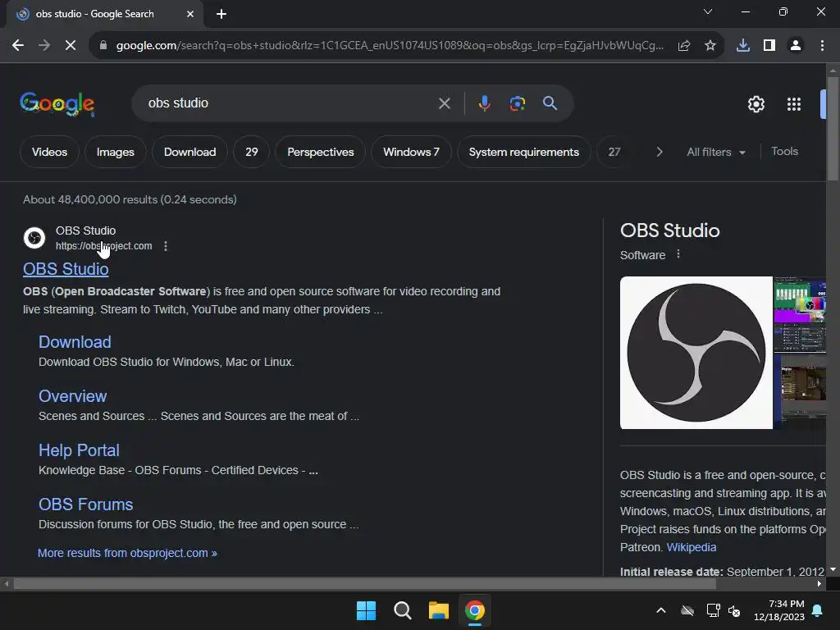The height and width of the screenshot is (630, 840).
Task: Open the OBS Studio result title link
Action: 66,269
